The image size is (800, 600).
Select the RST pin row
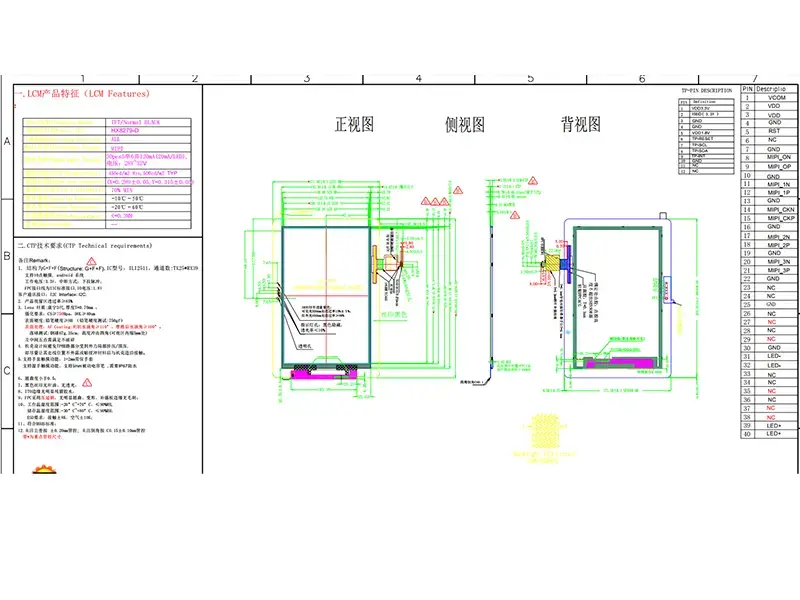[773, 130]
